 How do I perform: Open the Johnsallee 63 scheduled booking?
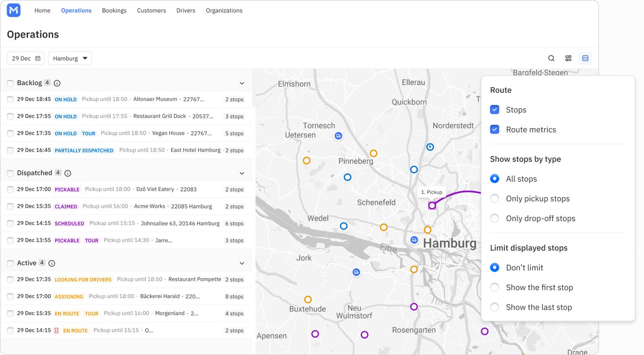126,223
